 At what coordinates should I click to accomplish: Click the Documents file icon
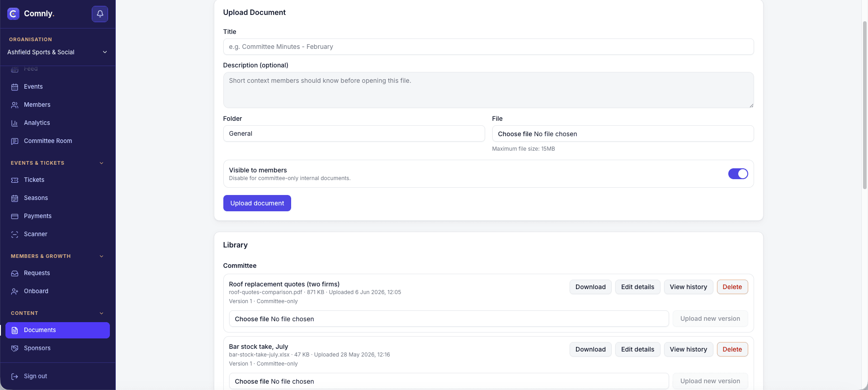pyautogui.click(x=14, y=330)
